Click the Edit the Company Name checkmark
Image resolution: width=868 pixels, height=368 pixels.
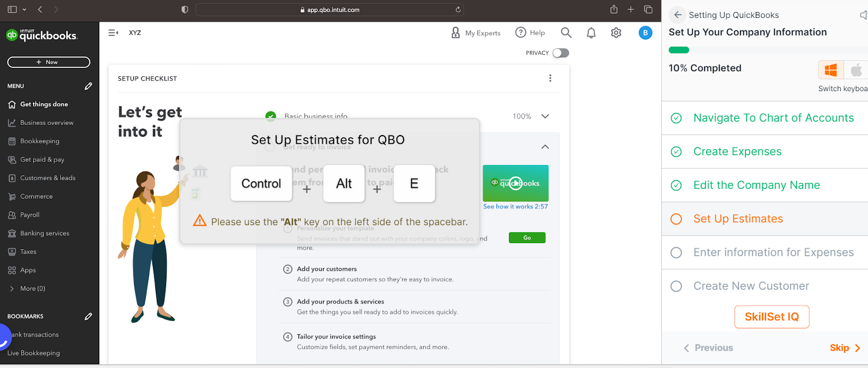tap(676, 185)
